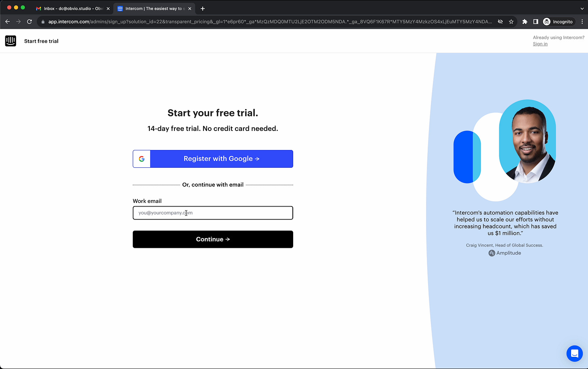Select the Intercom browser tab
Image resolution: width=588 pixels, height=369 pixels.
tap(154, 8)
